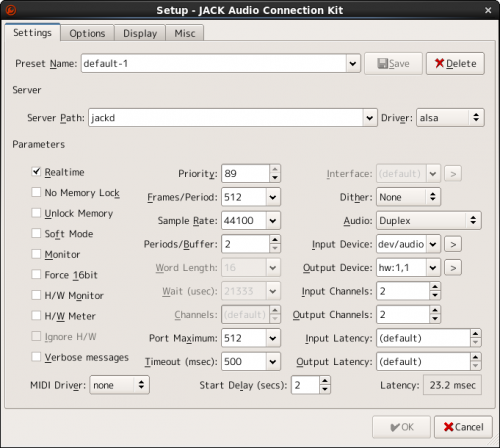Click the Output Latency field
500x448 pixels.
[x=423, y=362]
